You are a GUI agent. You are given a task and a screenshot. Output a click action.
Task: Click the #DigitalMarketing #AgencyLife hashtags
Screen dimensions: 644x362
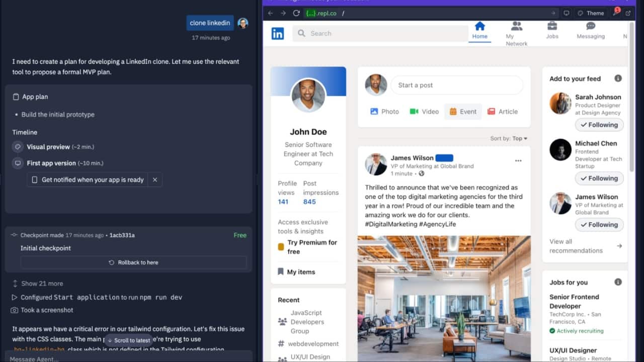tap(411, 224)
